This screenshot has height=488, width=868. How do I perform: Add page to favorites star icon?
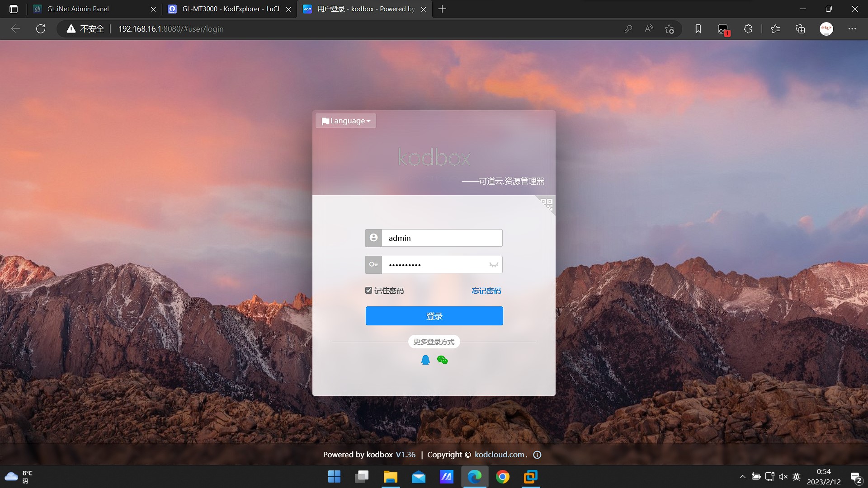tap(669, 29)
